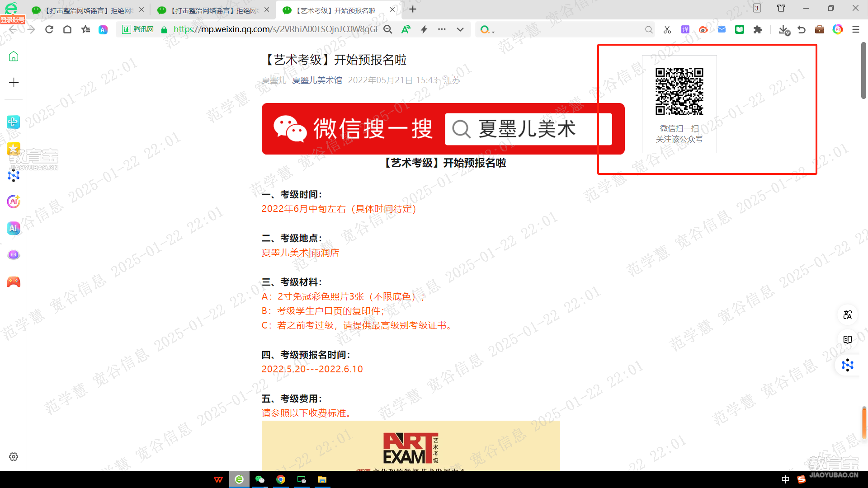Click the ART EXAM fee standard image
The height and width of the screenshot is (488, 868).
(410, 446)
